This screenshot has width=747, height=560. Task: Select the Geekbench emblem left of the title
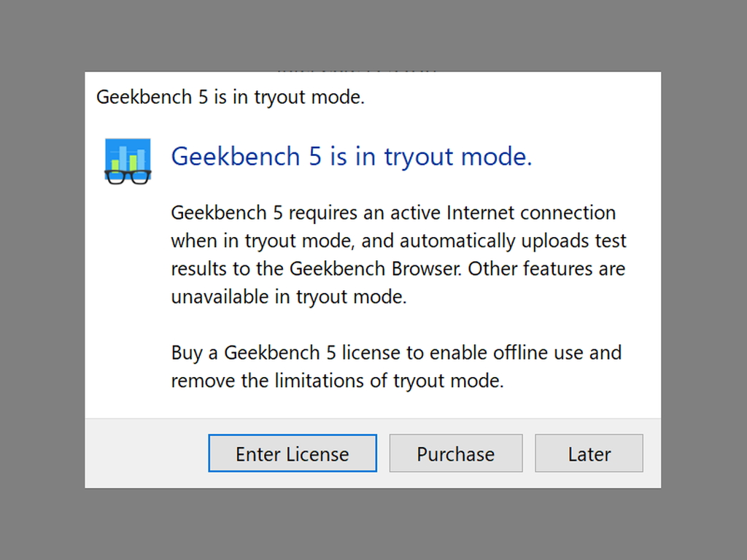point(127,160)
